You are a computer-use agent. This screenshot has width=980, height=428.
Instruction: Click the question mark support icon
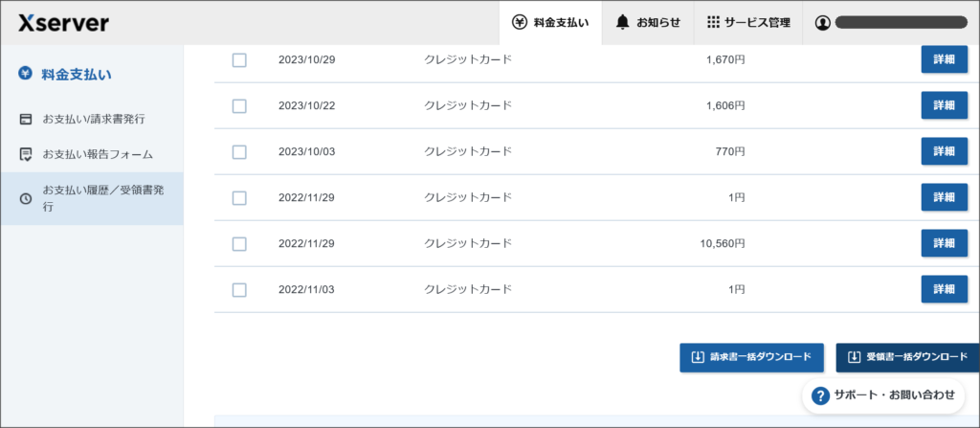[x=820, y=395]
